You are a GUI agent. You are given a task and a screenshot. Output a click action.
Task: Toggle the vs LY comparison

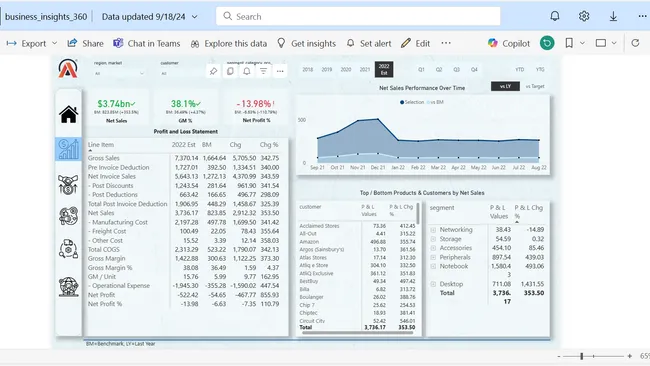(x=505, y=86)
